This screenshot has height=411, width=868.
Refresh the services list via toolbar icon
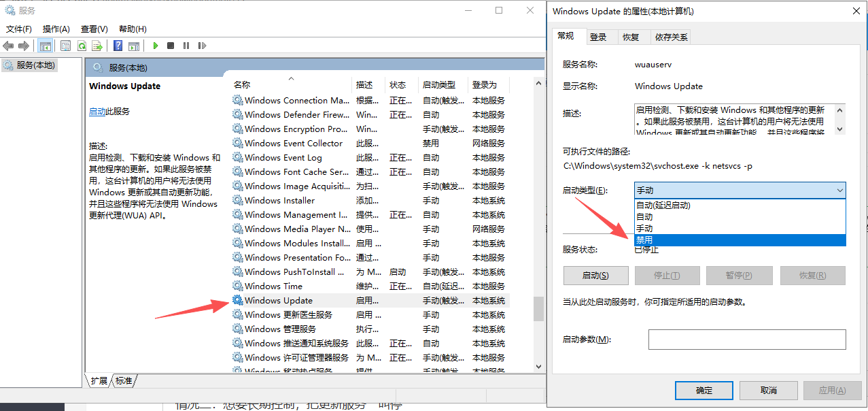click(x=82, y=46)
